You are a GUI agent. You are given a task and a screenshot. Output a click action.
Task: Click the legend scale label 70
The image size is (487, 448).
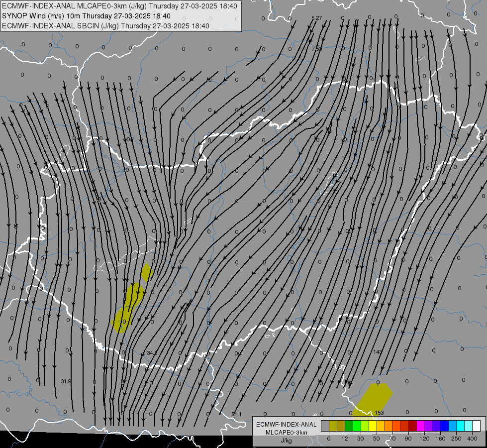point(392,439)
